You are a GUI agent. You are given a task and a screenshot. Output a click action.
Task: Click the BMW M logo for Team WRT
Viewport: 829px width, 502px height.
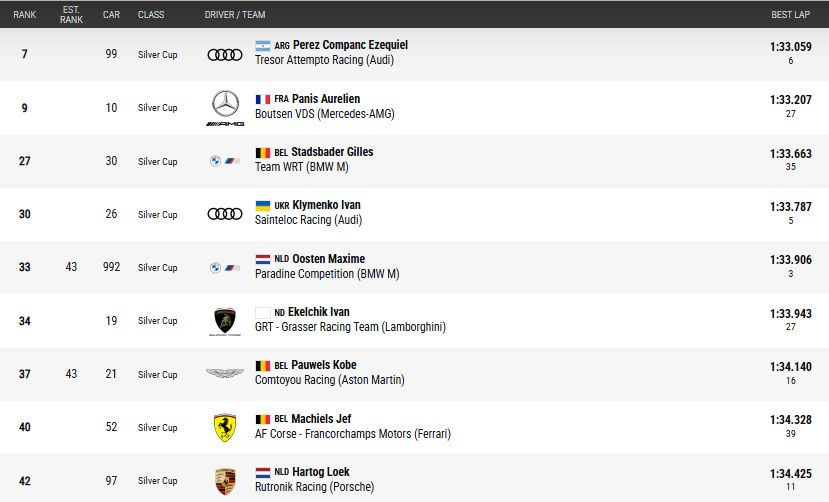[x=224, y=161]
